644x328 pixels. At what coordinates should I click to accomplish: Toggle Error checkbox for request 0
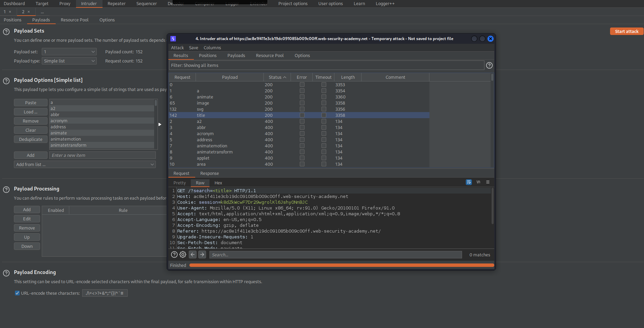pyautogui.click(x=302, y=85)
